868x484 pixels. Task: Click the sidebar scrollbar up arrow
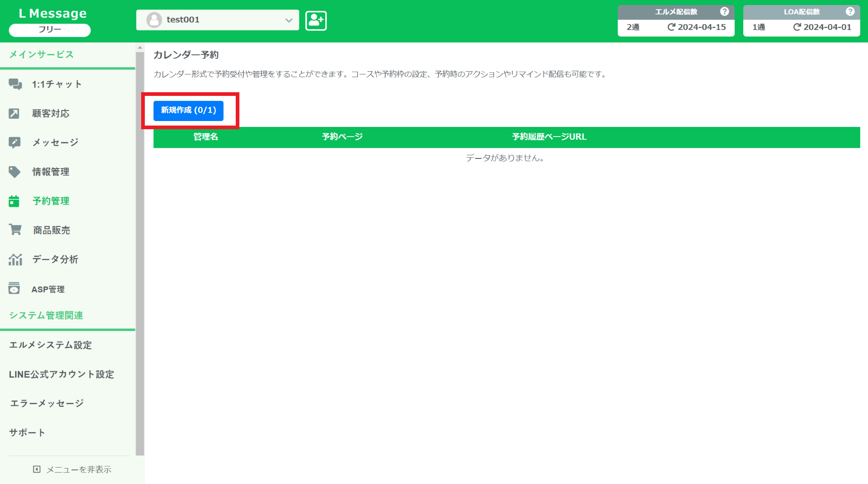[x=140, y=47]
